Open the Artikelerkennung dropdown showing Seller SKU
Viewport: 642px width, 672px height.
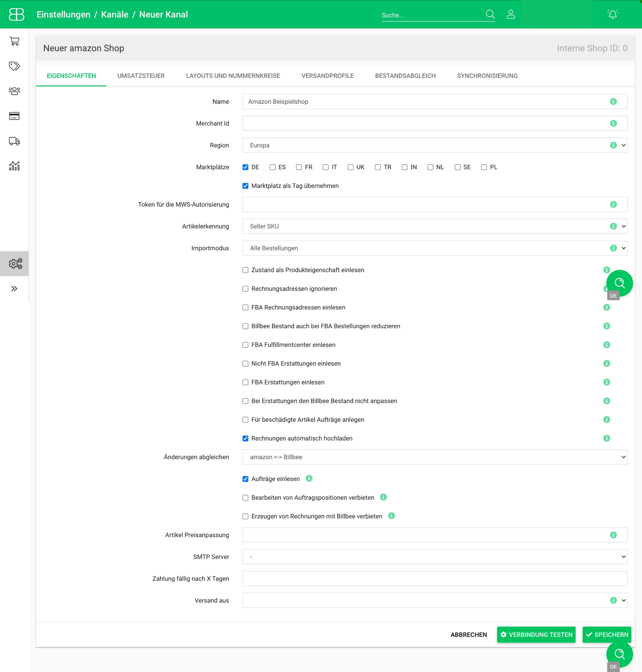coord(435,226)
